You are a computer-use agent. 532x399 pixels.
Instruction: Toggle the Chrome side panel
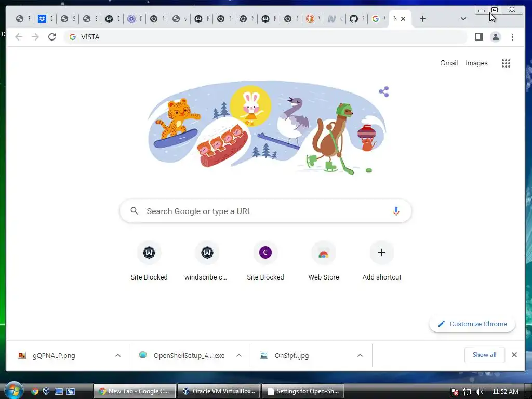(478, 37)
